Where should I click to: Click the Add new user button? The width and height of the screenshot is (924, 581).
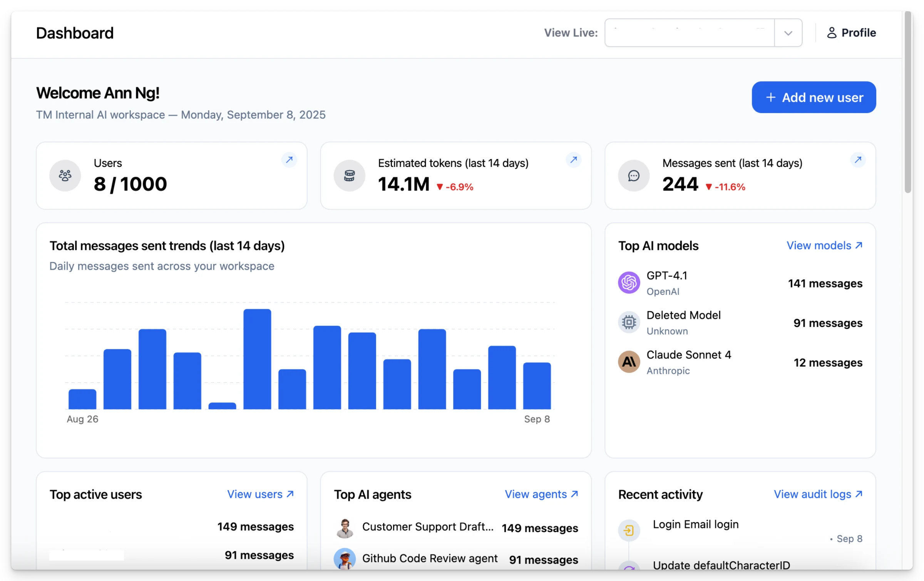[x=814, y=97]
